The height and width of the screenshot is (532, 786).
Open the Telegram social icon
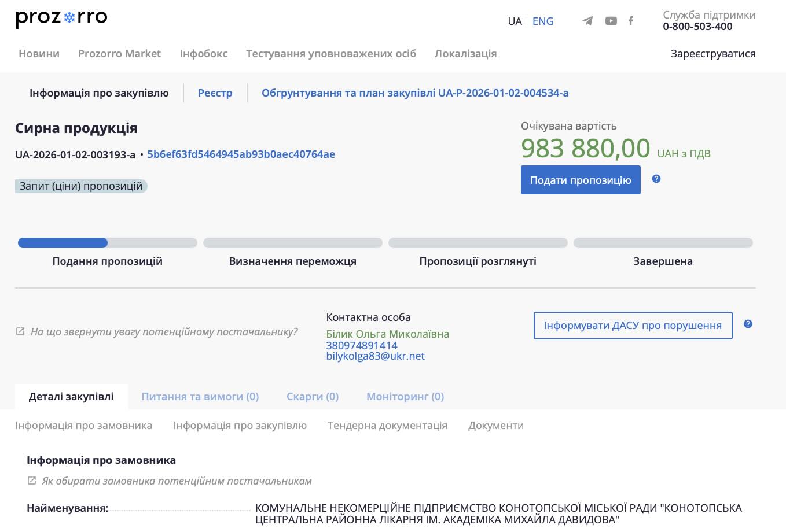coord(587,21)
